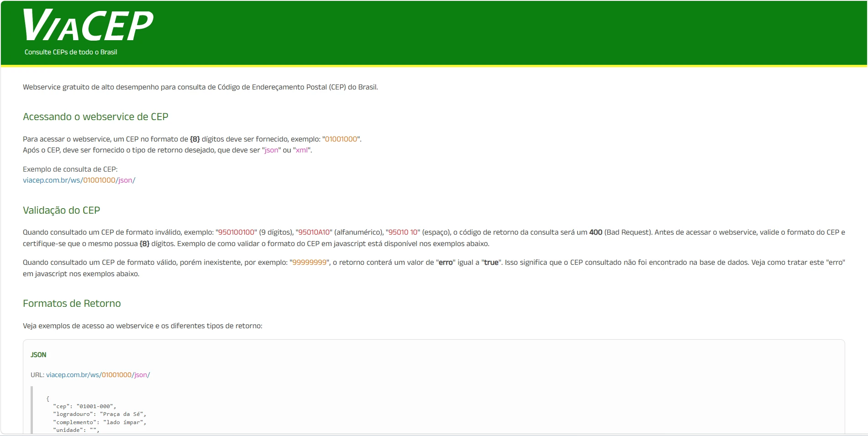Screen dimensions: 868x436
Task: Click the red "95010 10" space example
Action: (403, 232)
